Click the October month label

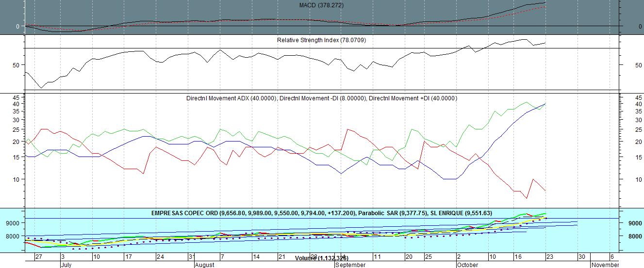click(x=467, y=265)
